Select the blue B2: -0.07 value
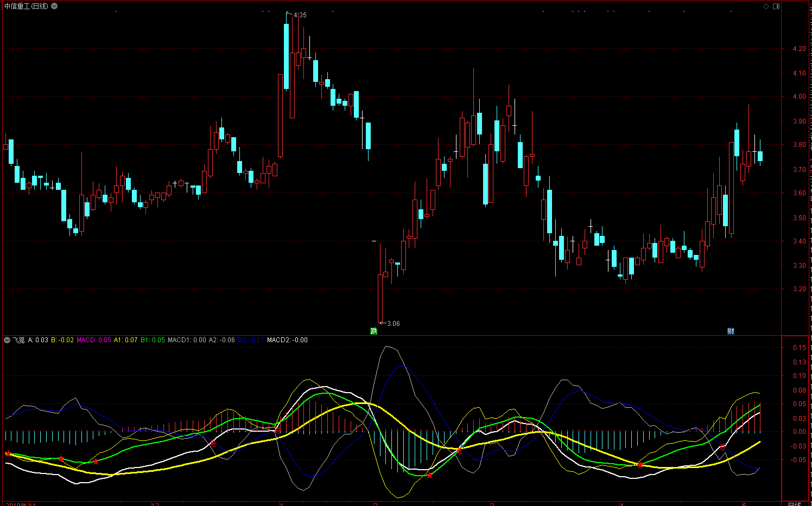This screenshot has width=812, height=506. click(251, 340)
